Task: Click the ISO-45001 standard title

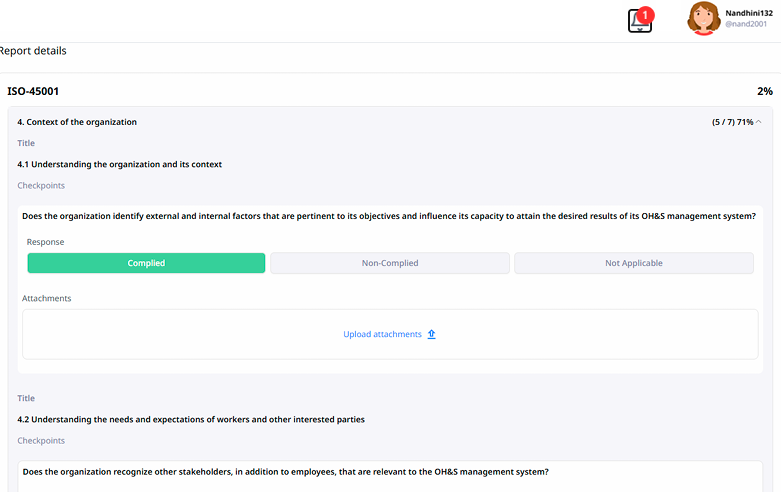Action: click(33, 91)
